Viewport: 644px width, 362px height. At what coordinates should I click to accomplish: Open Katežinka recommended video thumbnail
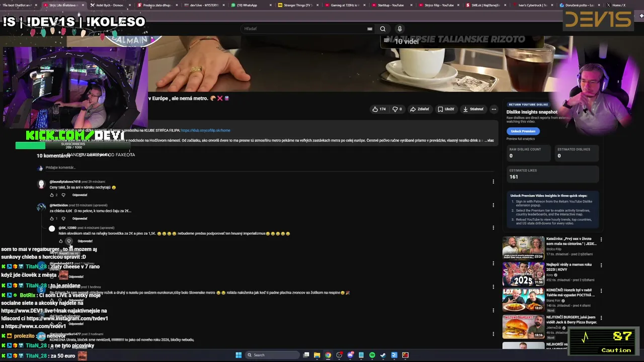[x=523, y=248]
